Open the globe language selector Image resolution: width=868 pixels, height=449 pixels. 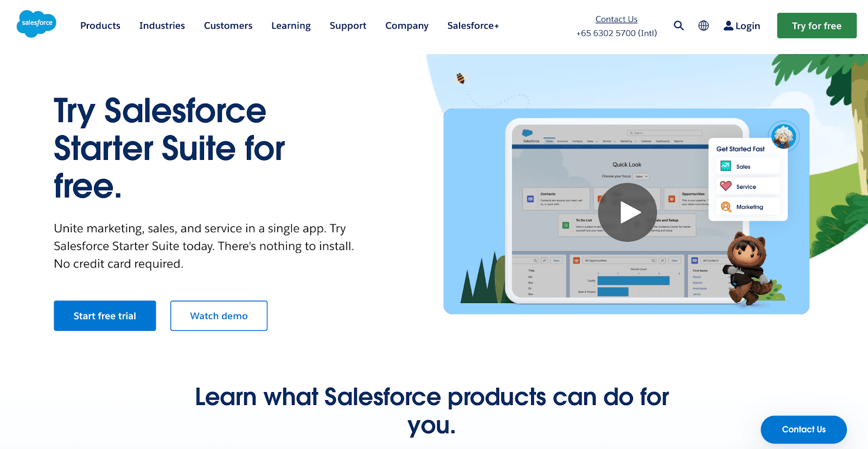pos(704,25)
